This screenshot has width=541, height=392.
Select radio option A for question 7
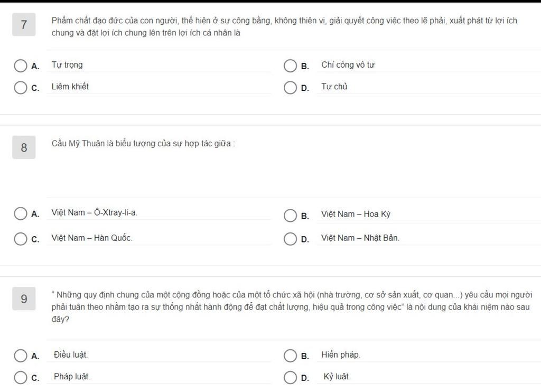21,66
